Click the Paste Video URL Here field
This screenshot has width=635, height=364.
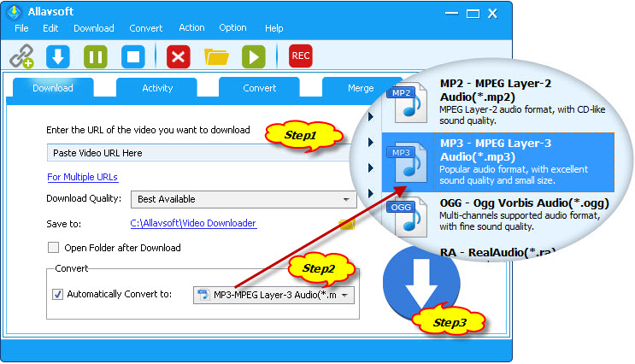(x=197, y=153)
